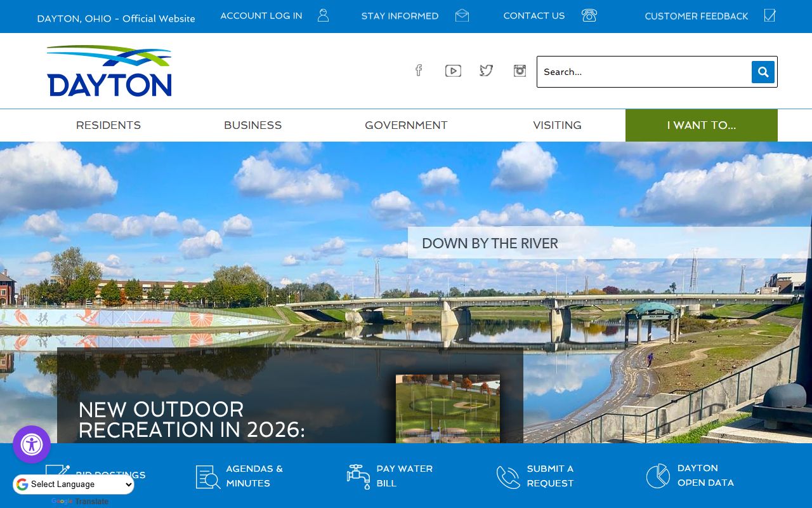Click the outdoor recreation ballfield thumbnail
Image resolution: width=812 pixels, height=508 pixels.
click(x=448, y=408)
